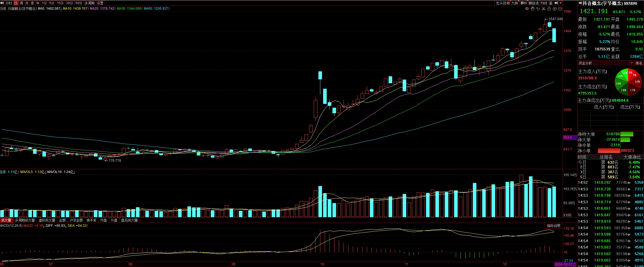Open 排名 ranking in 资金分析 panel
Screen dimensions: 644x267
[x=639, y=63]
